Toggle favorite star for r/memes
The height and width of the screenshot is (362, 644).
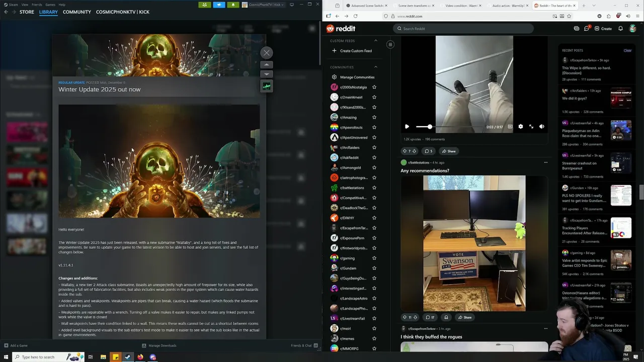click(x=374, y=338)
